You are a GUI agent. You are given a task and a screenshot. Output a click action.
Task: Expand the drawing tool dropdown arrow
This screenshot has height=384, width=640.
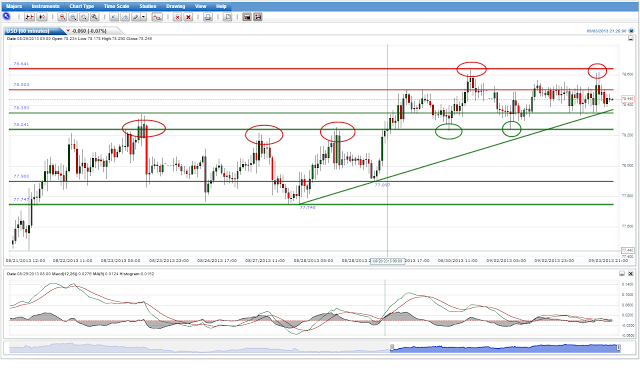click(144, 17)
